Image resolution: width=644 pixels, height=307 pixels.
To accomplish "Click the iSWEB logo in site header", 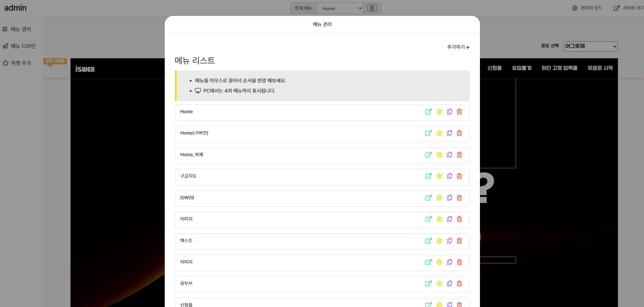I will coord(85,69).
